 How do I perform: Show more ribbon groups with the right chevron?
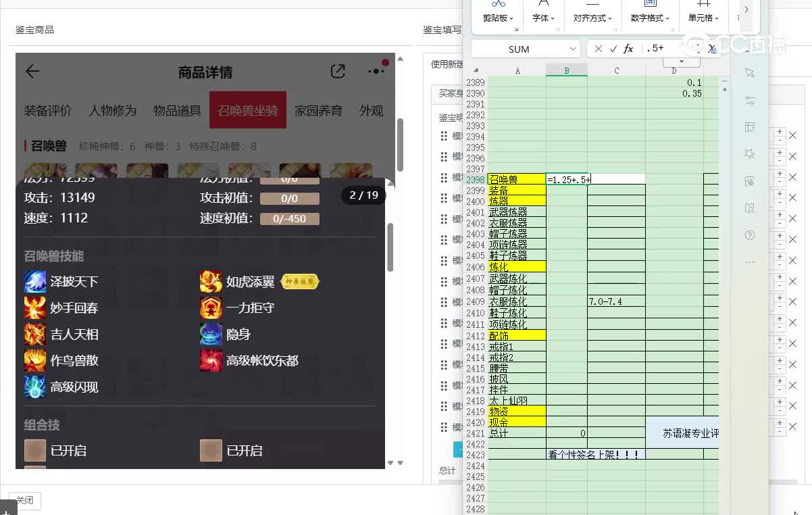pyautogui.click(x=746, y=9)
